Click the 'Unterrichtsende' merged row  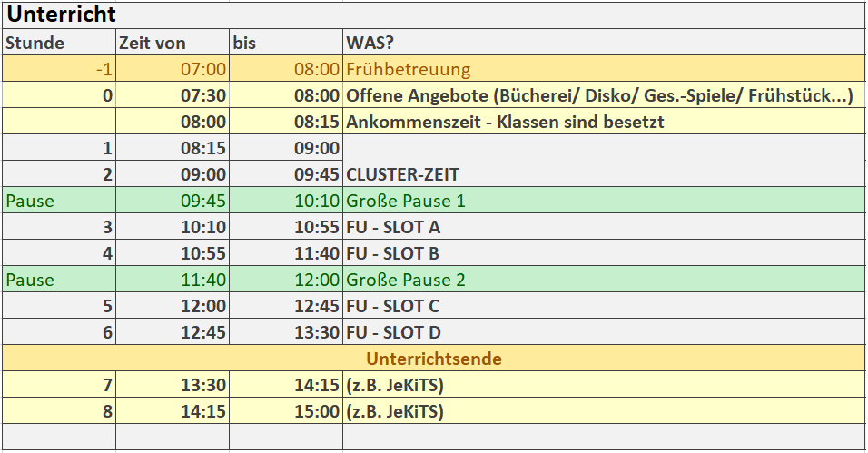pyautogui.click(x=433, y=359)
